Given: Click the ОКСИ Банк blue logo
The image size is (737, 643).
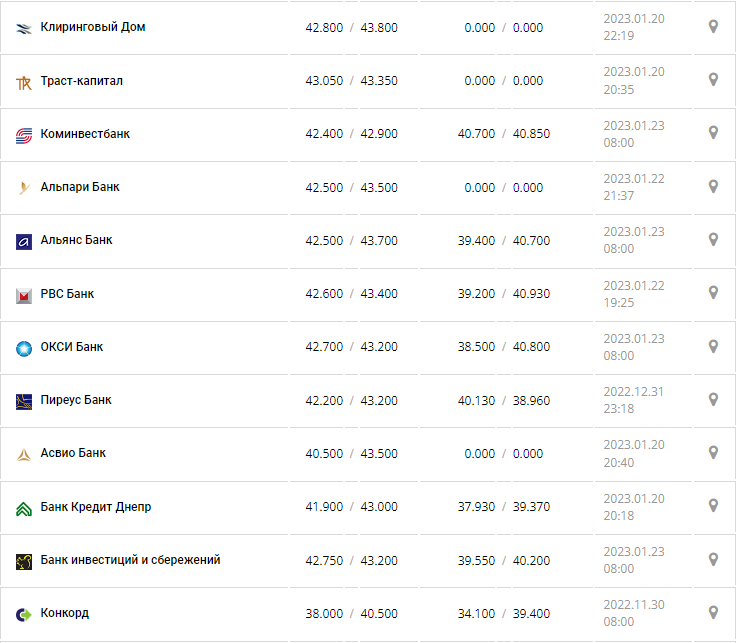Looking at the screenshot, I should 24,348.
